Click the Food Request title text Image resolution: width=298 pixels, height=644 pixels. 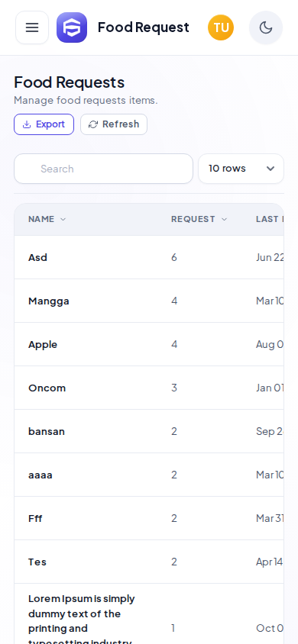(144, 27)
